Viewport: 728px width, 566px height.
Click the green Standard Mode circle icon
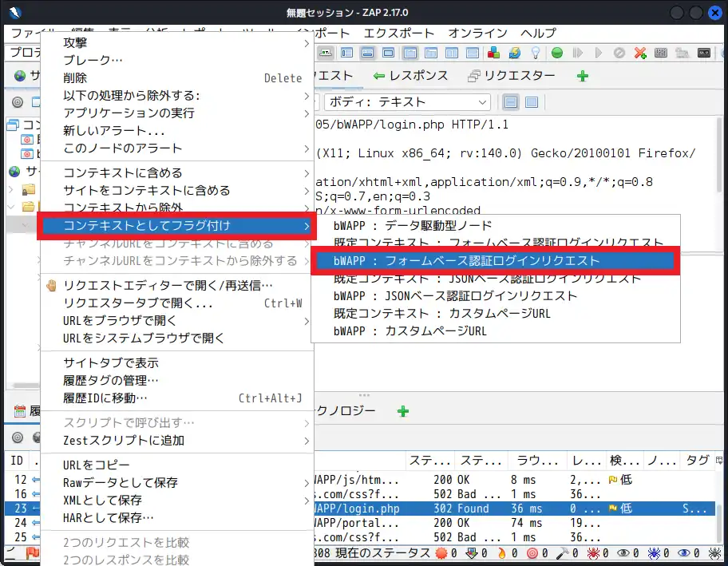pos(556,53)
